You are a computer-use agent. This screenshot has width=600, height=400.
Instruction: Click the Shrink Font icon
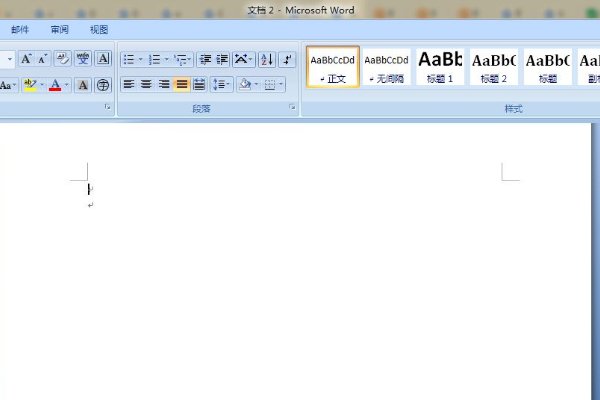(43, 59)
